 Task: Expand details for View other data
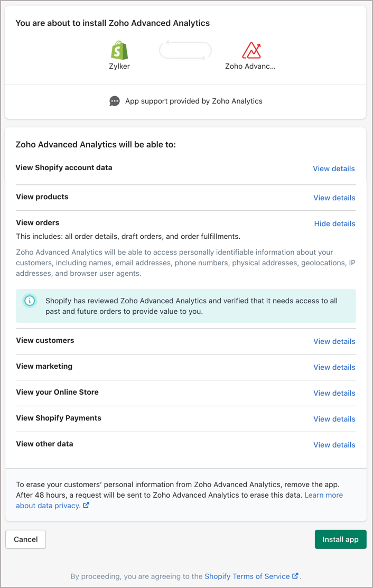pos(334,445)
